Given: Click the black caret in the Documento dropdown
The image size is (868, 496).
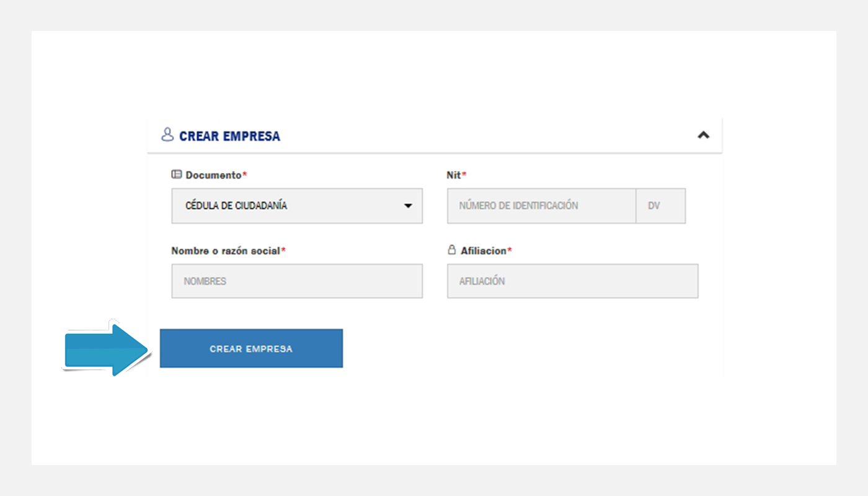Looking at the screenshot, I should click(x=408, y=206).
